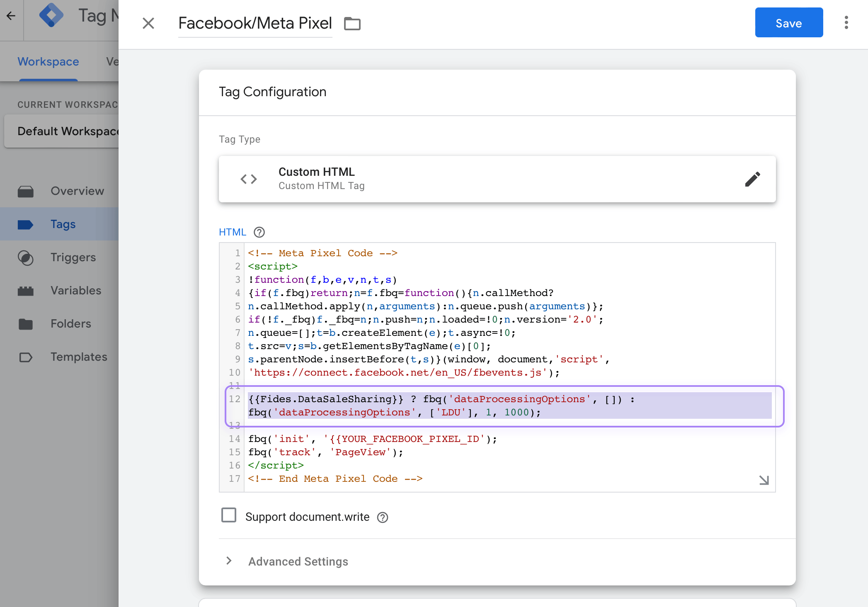Click the Folders sidebar icon

[26, 324]
